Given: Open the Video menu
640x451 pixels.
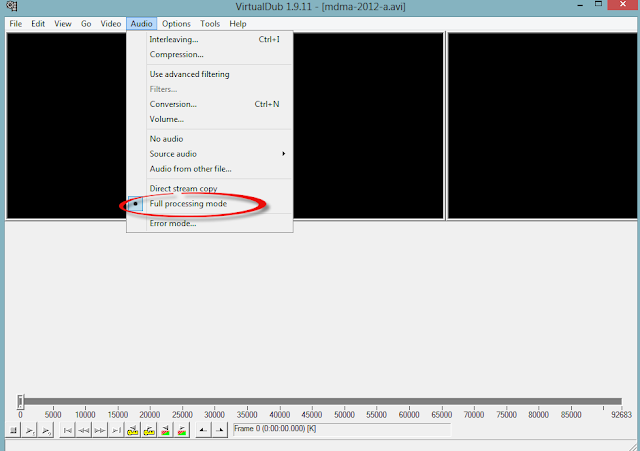Looking at the screenshot, I should click(111, 24).
